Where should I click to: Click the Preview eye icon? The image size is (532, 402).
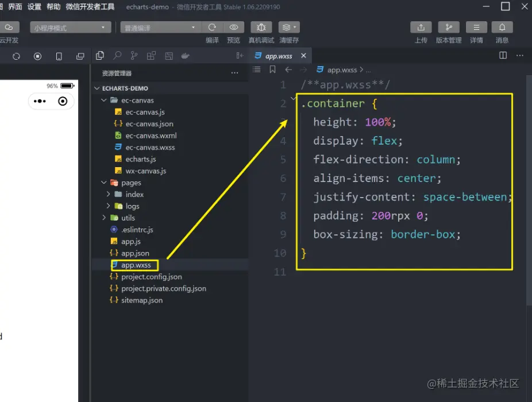click(233, 27)
